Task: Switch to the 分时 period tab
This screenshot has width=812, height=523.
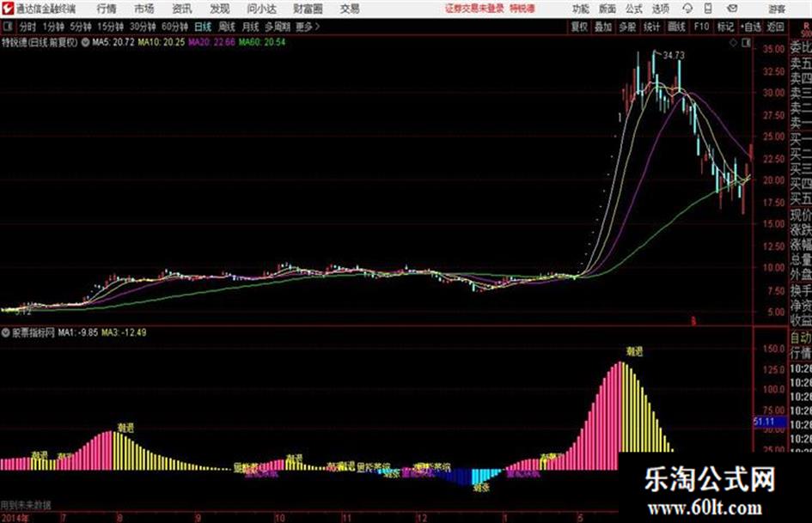Action: tap(28, 27)
